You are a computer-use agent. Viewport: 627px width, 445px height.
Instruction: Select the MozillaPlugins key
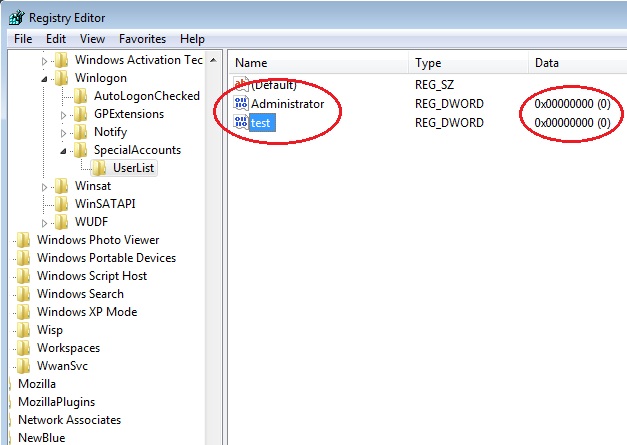pos(56,402)
